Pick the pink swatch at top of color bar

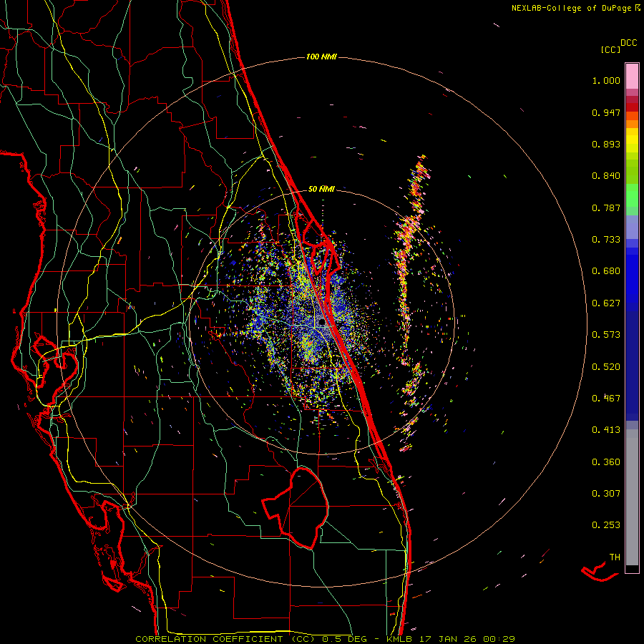(x=632, y=76)
